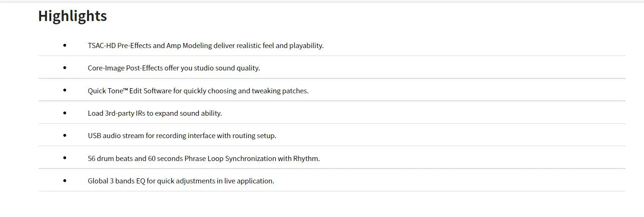Click the bullet dot beside USB audio stream
The image size is (644, 217).
tap(65, 135)
